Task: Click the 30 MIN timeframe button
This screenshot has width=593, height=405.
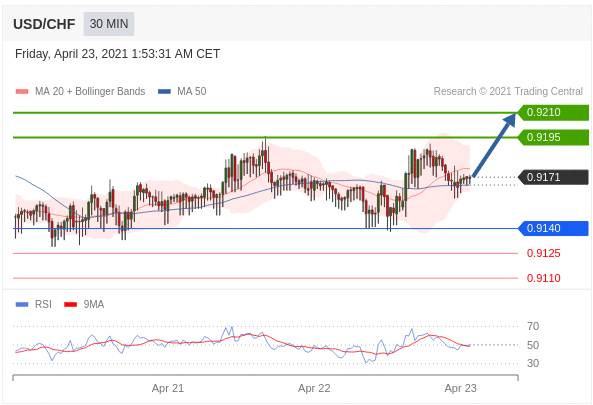Action: [109, 24]
